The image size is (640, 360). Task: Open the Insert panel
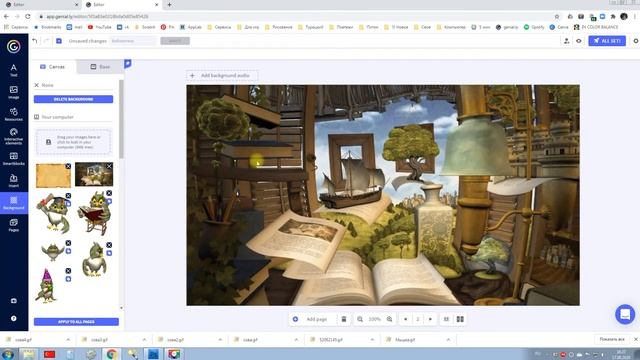13,180
